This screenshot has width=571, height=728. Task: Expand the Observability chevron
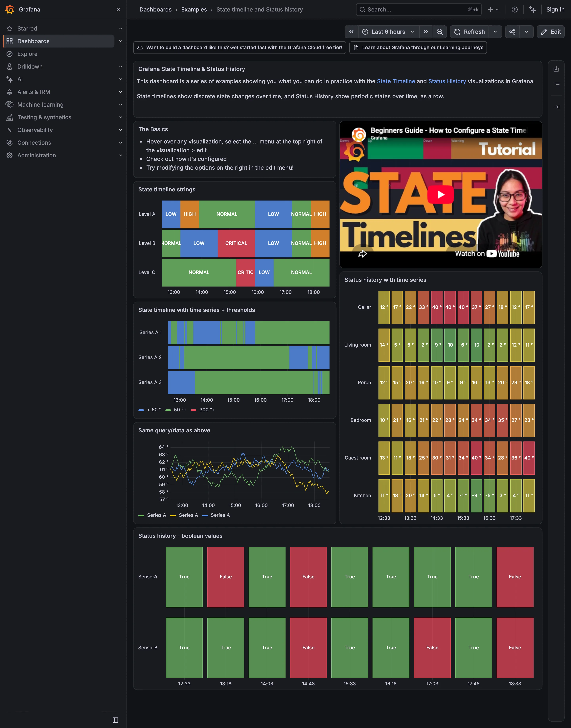coord(120,130)
